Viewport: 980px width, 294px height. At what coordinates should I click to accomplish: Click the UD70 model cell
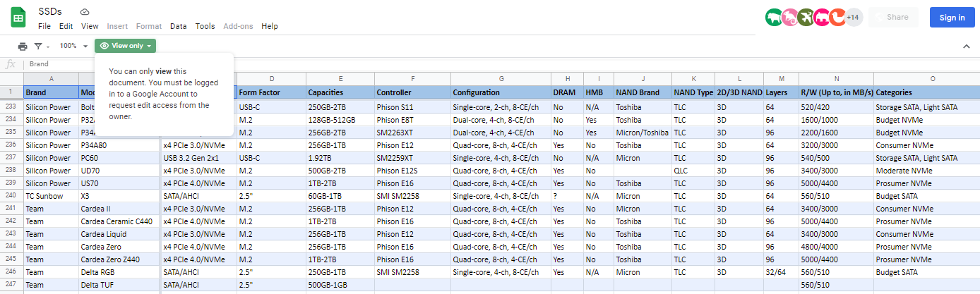[119, 171]
